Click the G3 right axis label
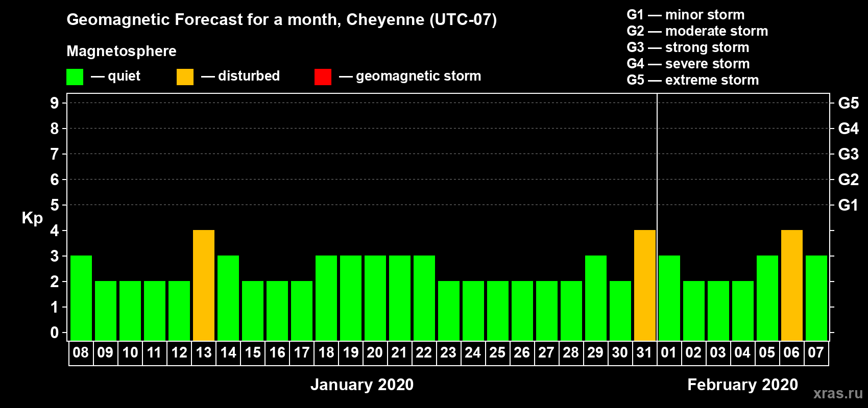Screen dimensions: 868x408 pos(849,154)
